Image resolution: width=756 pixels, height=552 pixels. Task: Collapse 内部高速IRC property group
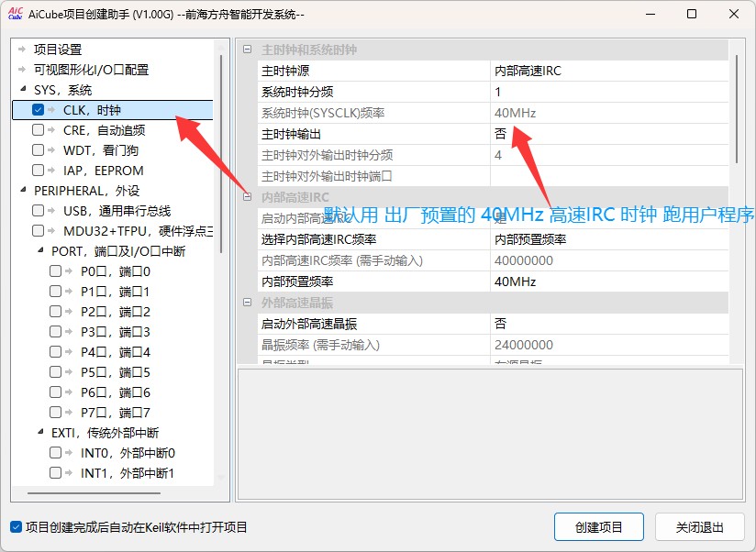[248, 196]
